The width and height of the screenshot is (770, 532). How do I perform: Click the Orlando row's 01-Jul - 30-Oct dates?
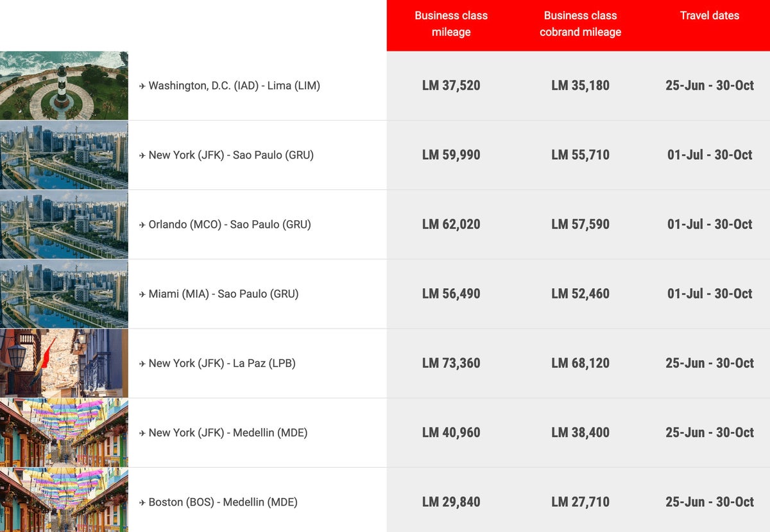tap(710, 225)
